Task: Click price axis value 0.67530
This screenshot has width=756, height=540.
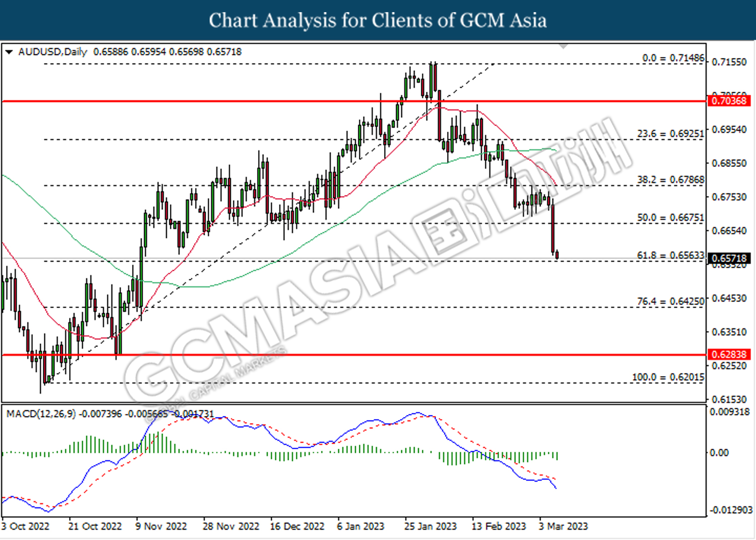Action: pos(729,197)
